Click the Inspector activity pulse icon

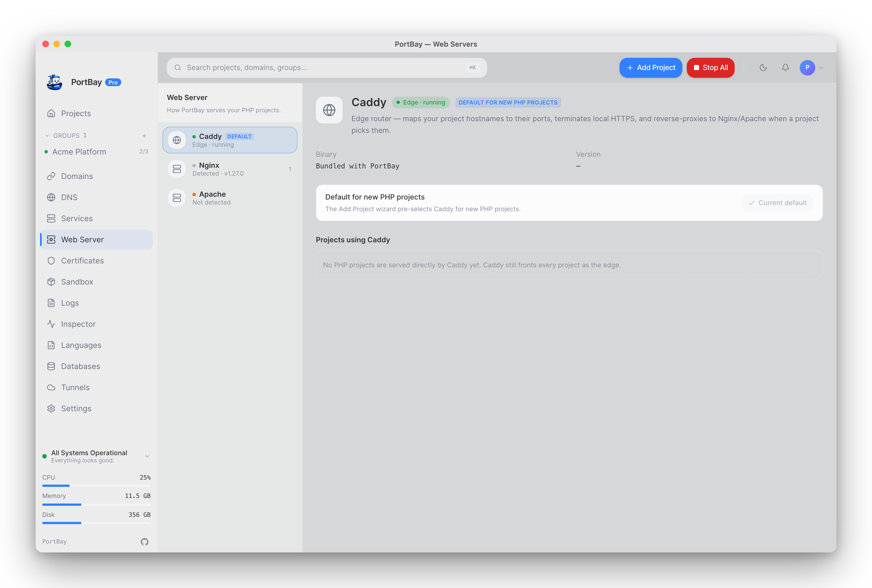[x=51, y=324]
